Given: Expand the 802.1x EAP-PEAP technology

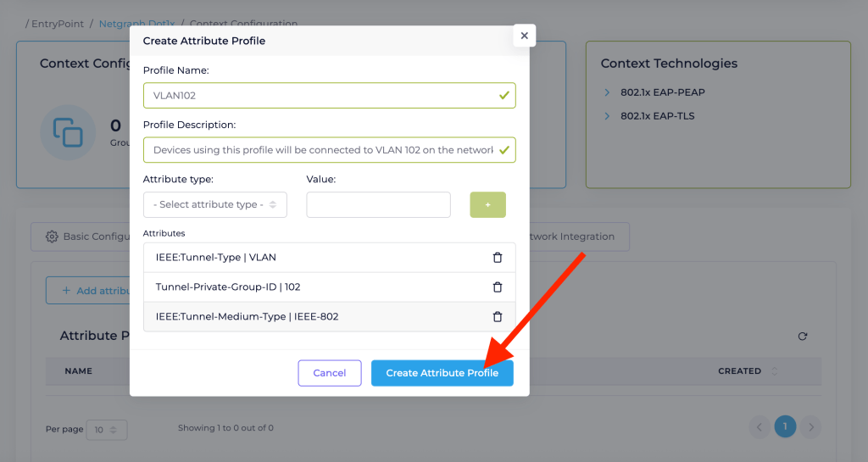Looking at the screenshot, I should click(607, 92).
